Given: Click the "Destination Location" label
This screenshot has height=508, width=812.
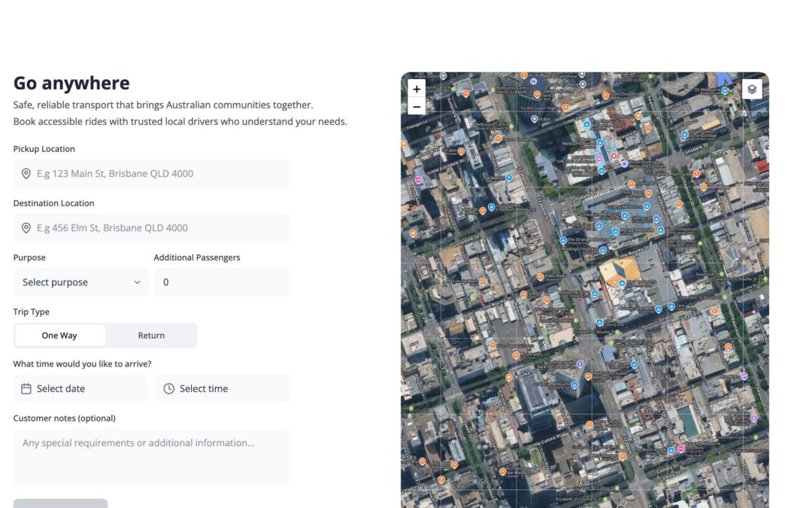Looking at the screenshot, I should (54, 203).
